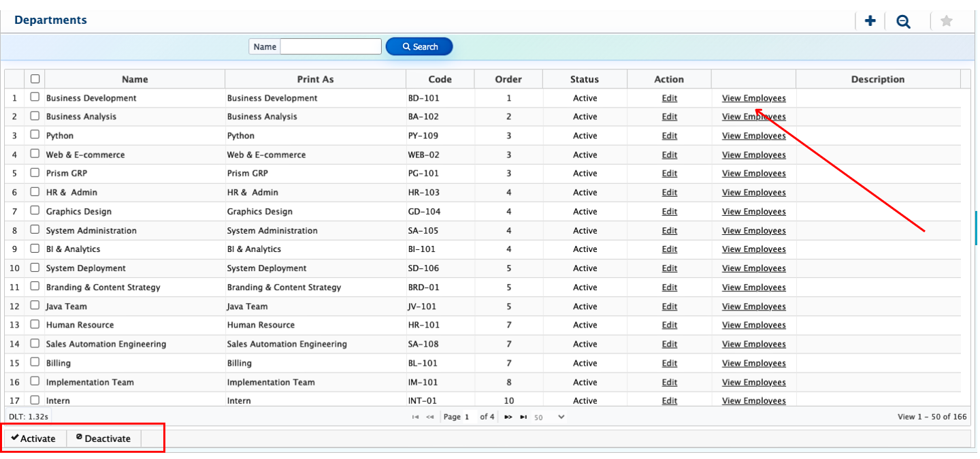Click the first page arrow in pager

tap(415, 417)
